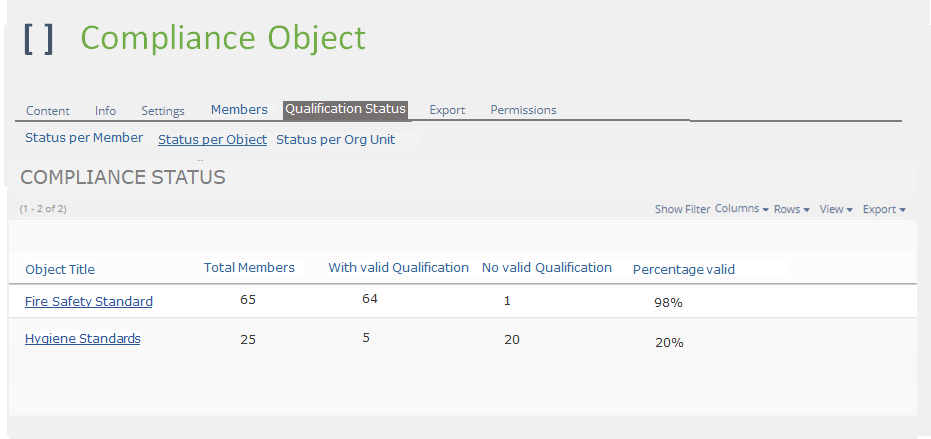Open the Qualification Status tab
Screen dimensions: 931x439
tap(345, 109)
